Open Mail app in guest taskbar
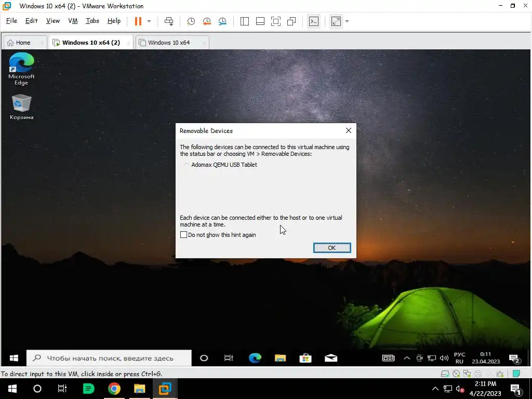The image size is (532, 399). pos(331,358)
